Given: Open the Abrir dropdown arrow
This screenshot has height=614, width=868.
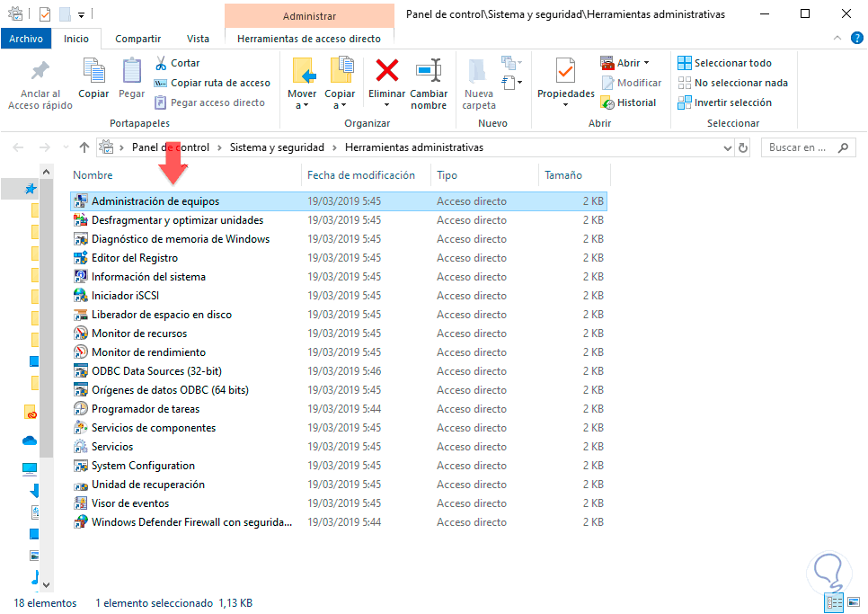Looking at the screenshot, I should [646, 63].
